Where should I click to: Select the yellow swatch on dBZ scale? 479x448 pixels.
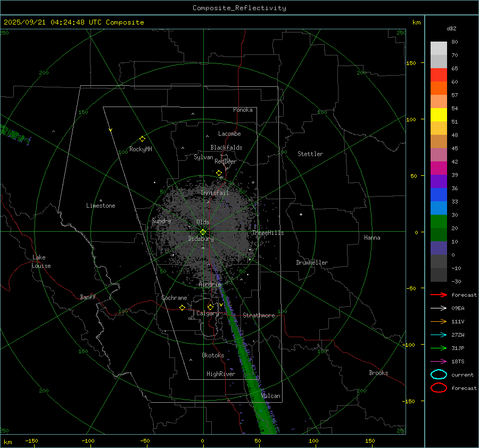click(x=439, y=115)
